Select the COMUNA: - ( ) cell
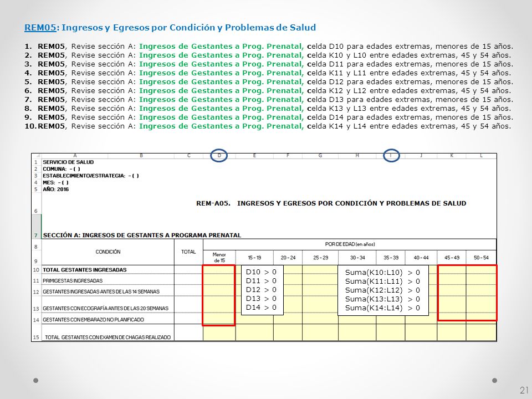The image size is (532, 399). click(x=62, y=169)
